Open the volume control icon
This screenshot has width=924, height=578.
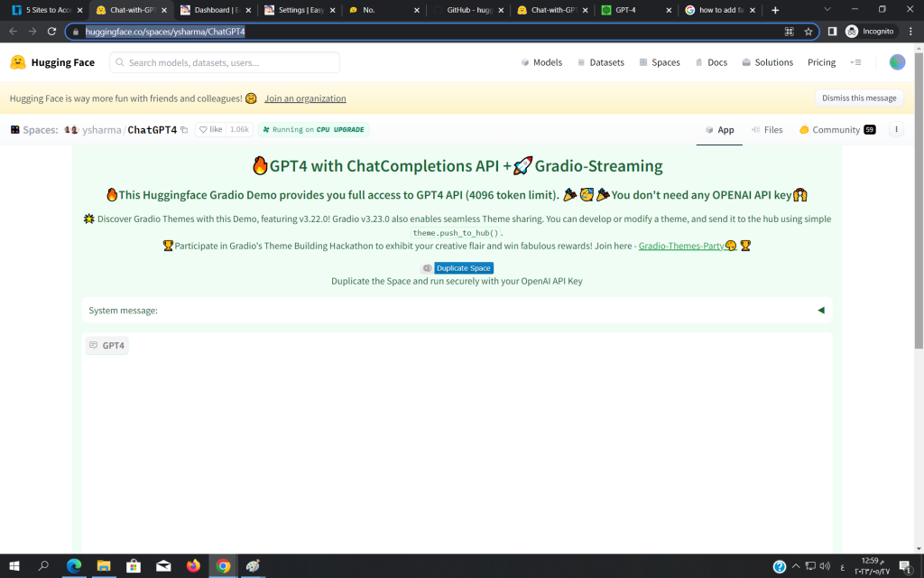pos(825,566)
